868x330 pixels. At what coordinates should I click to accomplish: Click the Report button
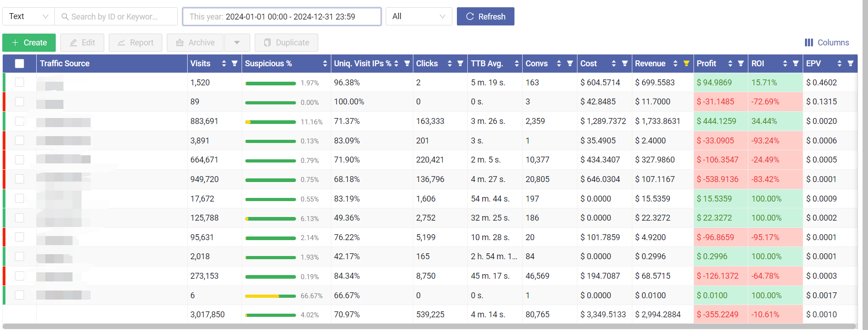click(x=136, y=43)
